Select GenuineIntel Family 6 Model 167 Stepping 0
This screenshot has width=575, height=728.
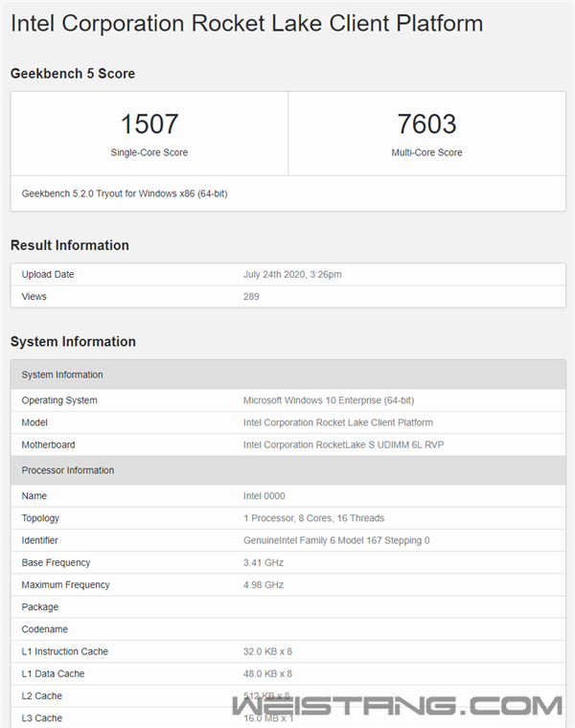tap(336, 540)
